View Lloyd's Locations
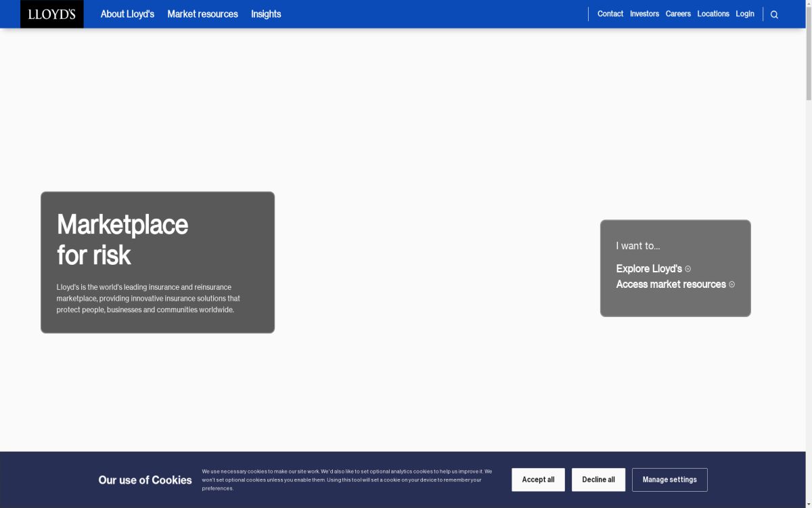This screenshot has height=508, width=812. (x=713, y=14)
